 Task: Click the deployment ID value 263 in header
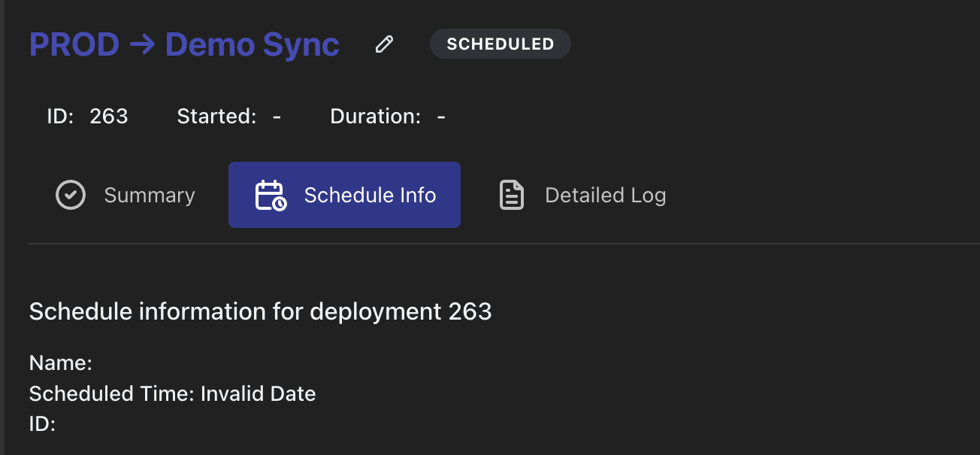click(x=109, y=117)
